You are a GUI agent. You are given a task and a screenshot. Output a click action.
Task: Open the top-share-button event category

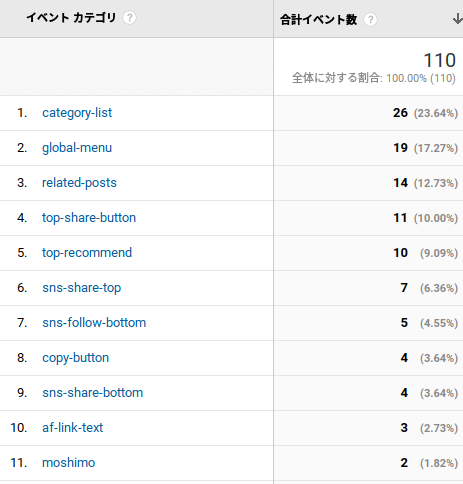point(89,218)
